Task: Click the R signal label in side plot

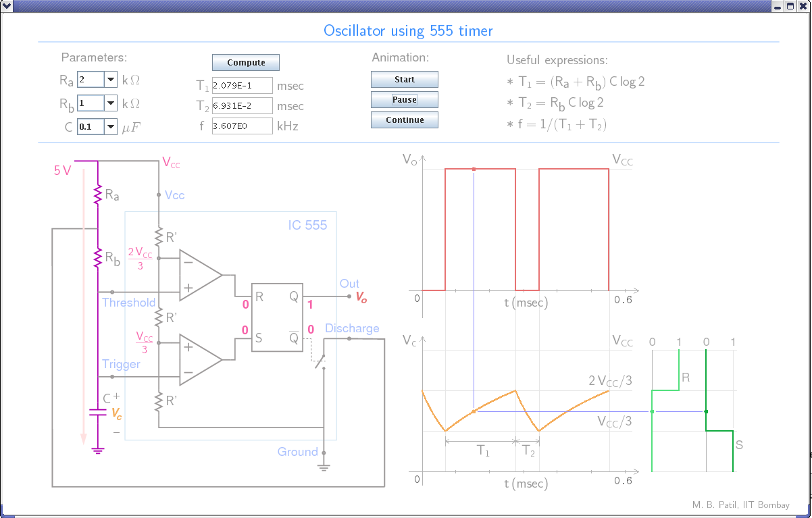Action: point(686,378)
